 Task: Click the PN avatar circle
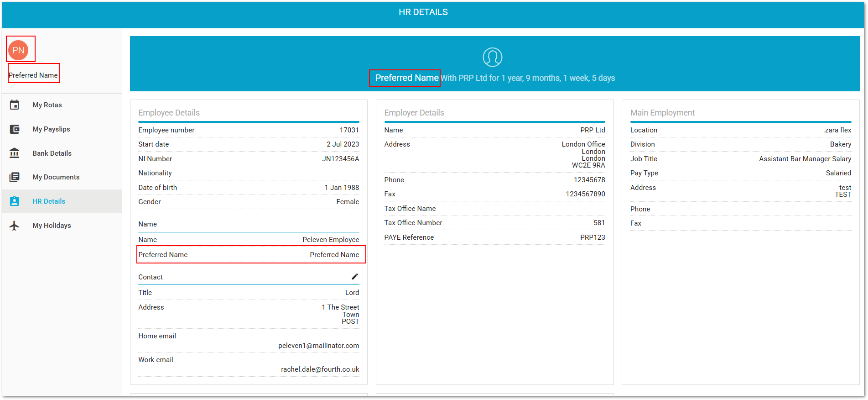(x=18, y=50)
